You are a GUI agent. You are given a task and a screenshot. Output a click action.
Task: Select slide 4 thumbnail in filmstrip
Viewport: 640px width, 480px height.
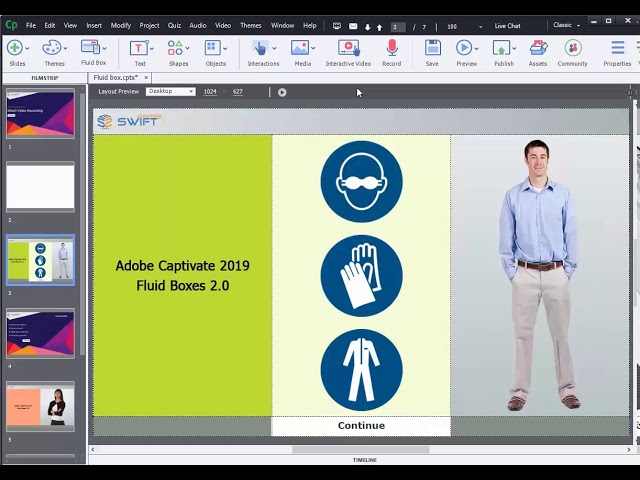[x=41, y=334]
